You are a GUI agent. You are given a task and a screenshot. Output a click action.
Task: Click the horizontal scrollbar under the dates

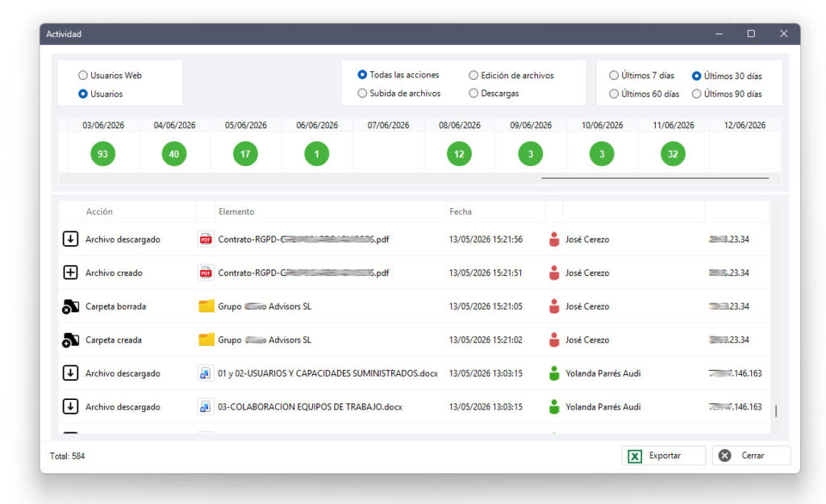coord(655,178)
